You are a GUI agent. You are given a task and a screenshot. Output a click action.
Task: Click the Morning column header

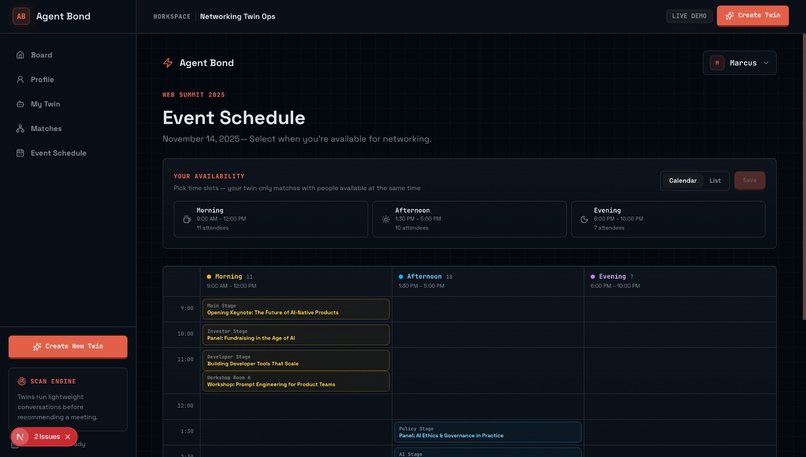pos(296,281)
